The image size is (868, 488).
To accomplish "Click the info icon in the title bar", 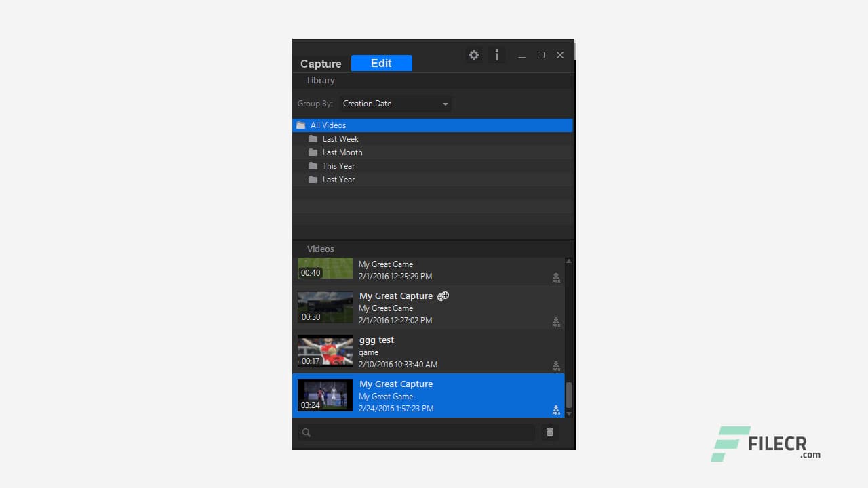I will click(x=497, y=55).
